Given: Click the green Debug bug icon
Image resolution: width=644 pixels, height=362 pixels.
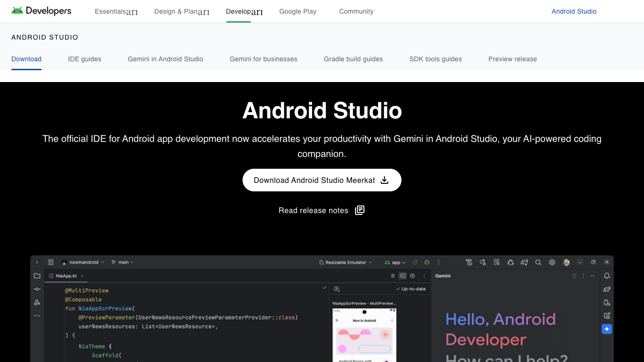Looking at the screenshot, I should [x=427, y=263].
